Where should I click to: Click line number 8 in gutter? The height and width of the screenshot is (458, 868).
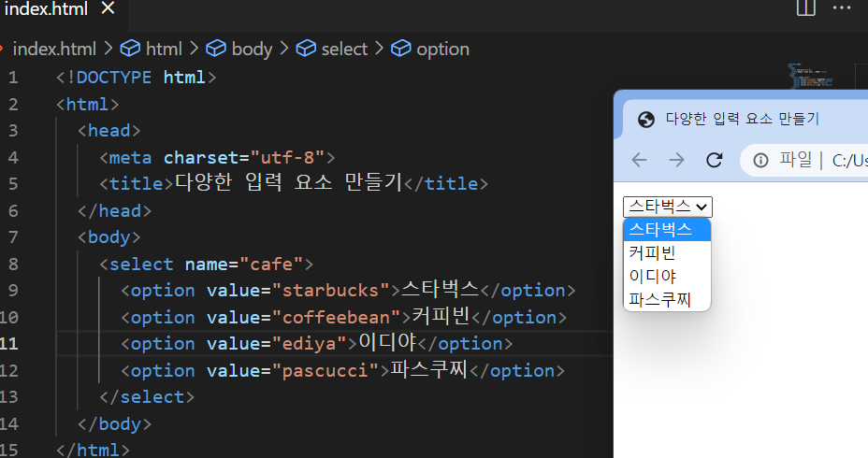[x=13, y=265]
